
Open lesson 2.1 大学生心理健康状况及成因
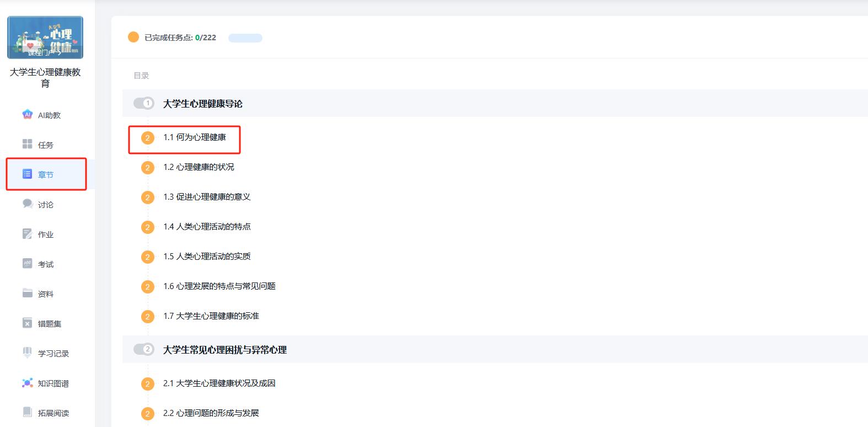[219, 383]
